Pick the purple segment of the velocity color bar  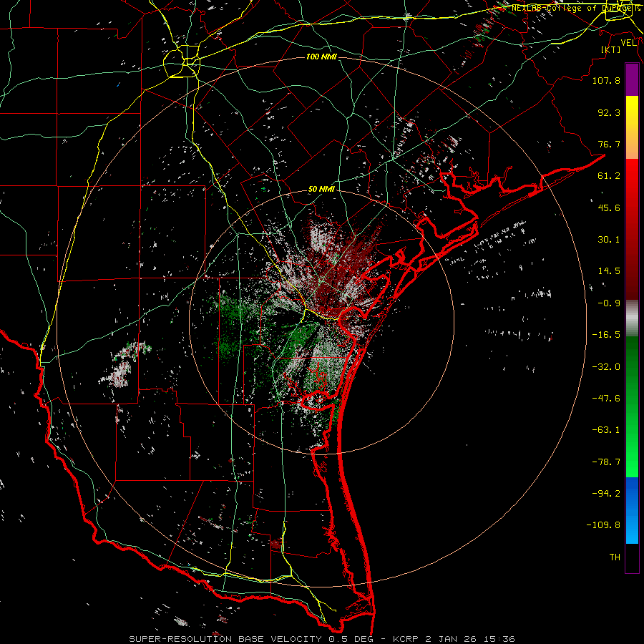pos(632,79)
